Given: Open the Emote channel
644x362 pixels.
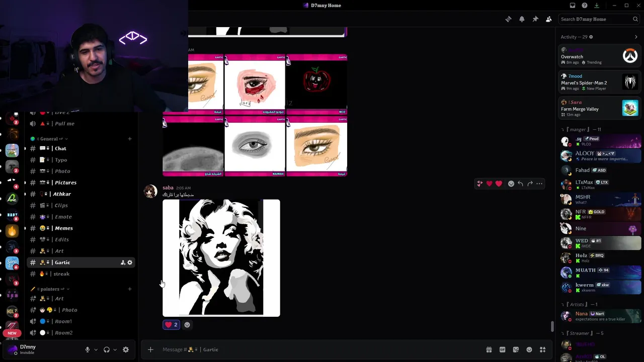Looking at the screenshot, I should pyautogui.click(x=80, y=217).
